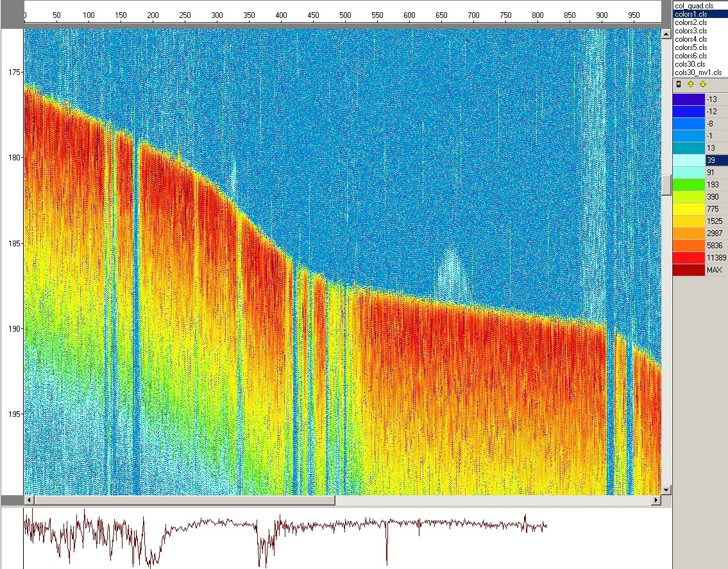Click the threshold value 775 label
The image size is (728, 569).
click(x=714, y=209)
